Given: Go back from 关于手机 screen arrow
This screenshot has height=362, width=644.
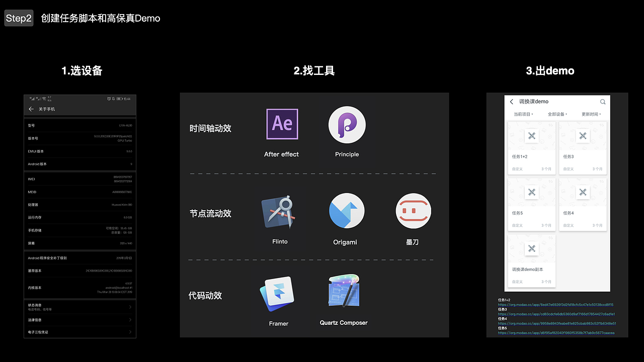Looking at the screenshot, I should click(31, 109).
